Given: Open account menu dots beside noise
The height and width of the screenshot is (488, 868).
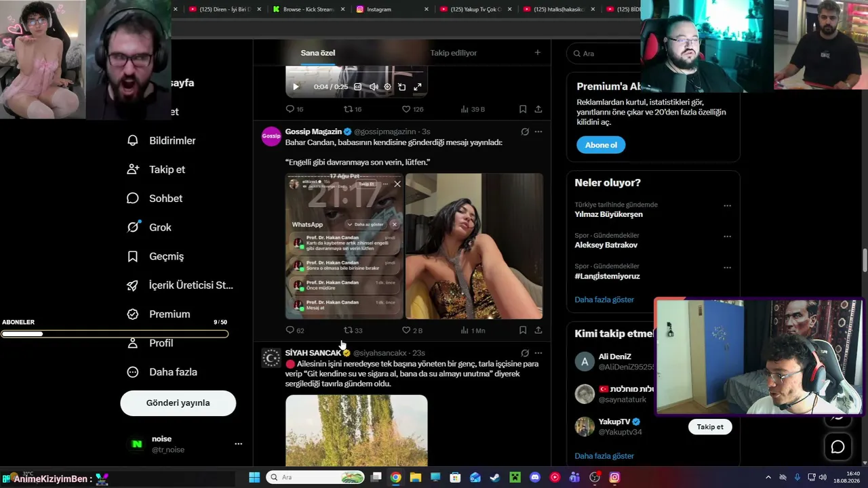Looking at the screenshot, I should 238,444.
